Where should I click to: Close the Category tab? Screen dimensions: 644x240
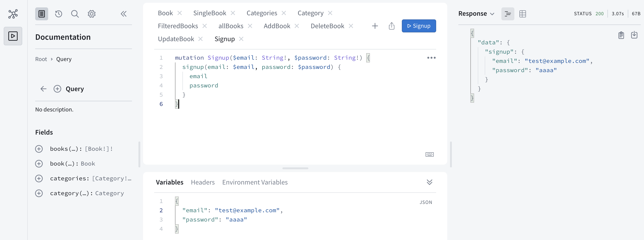coord(330,13)
